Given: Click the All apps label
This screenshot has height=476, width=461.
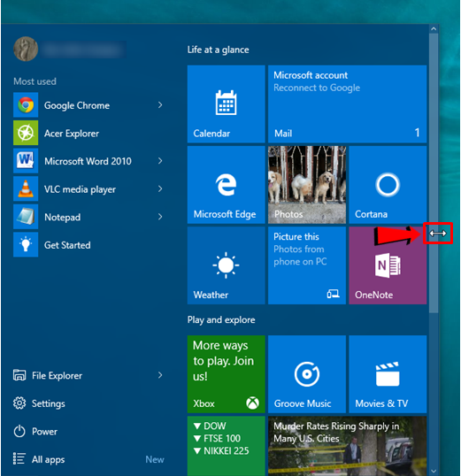Looking at the screenshot, I should [49, 459].
